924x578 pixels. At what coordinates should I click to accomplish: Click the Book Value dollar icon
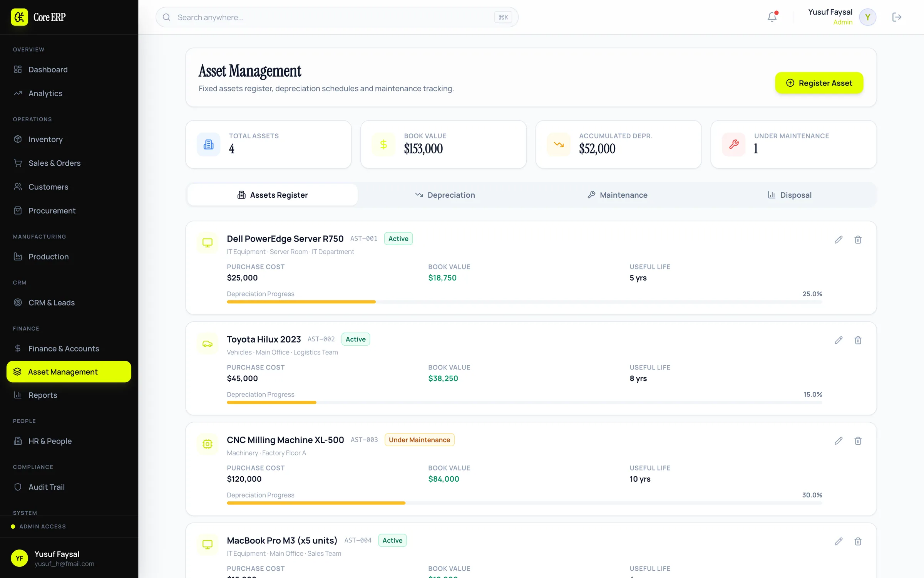click(383, 144)
